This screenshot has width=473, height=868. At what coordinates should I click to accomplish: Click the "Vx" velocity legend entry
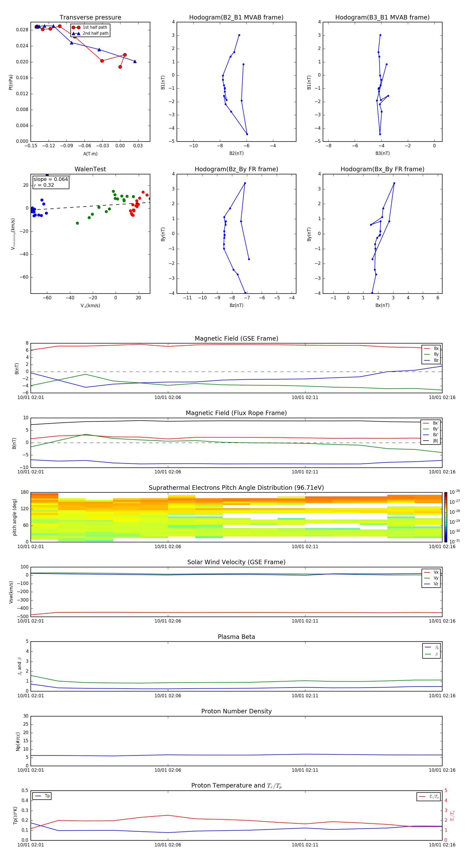431,572
